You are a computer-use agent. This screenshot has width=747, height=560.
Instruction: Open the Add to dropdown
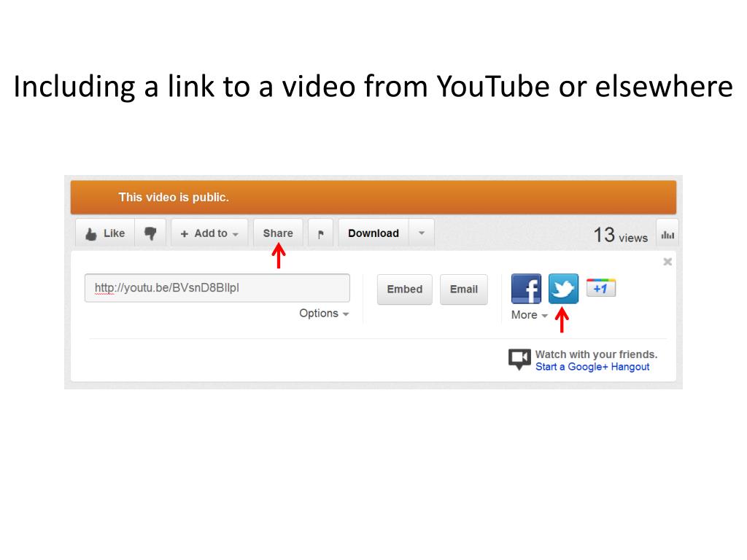tap(209, 233)
